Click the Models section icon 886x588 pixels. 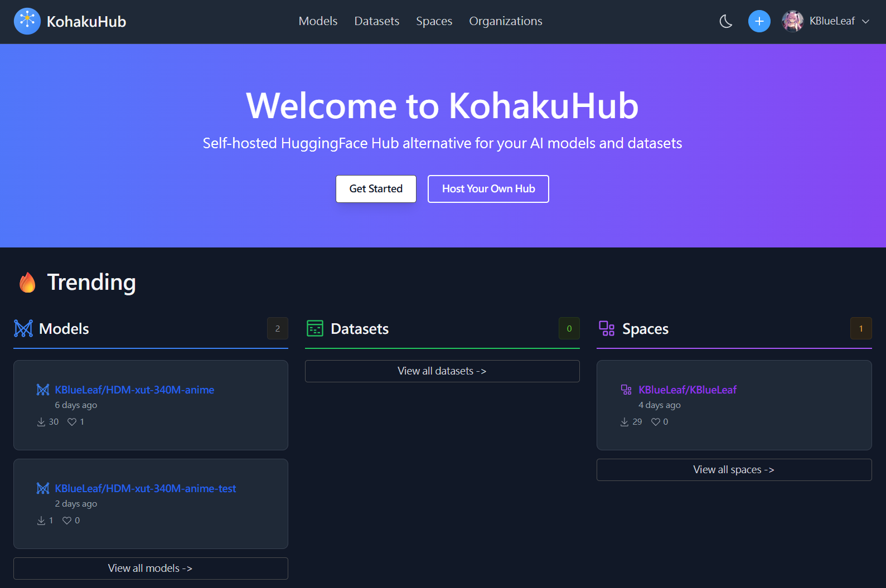point(23,329)
